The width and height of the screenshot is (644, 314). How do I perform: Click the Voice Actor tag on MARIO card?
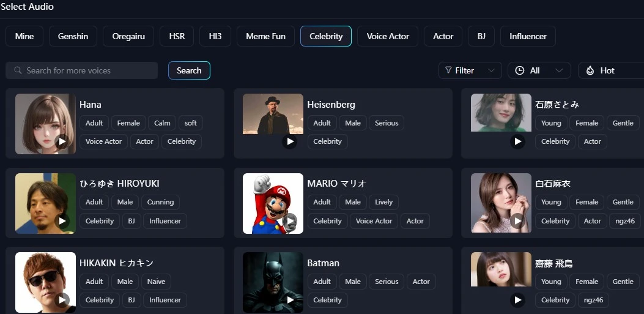point(374,221)
